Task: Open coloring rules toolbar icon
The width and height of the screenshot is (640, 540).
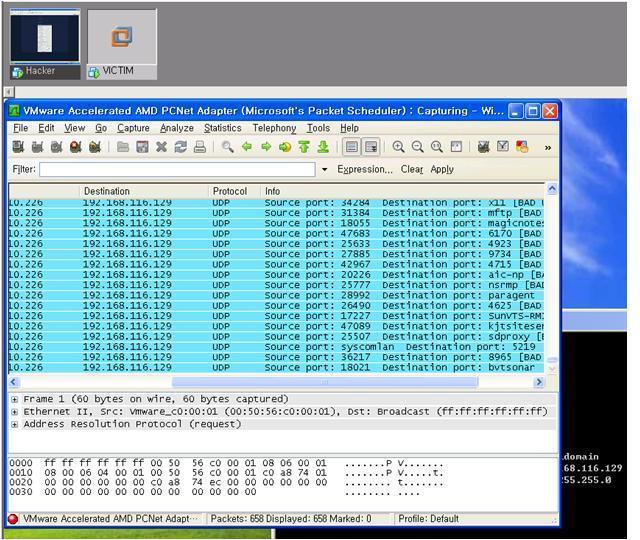Action: pyautogui.click(x=522, y=147)
